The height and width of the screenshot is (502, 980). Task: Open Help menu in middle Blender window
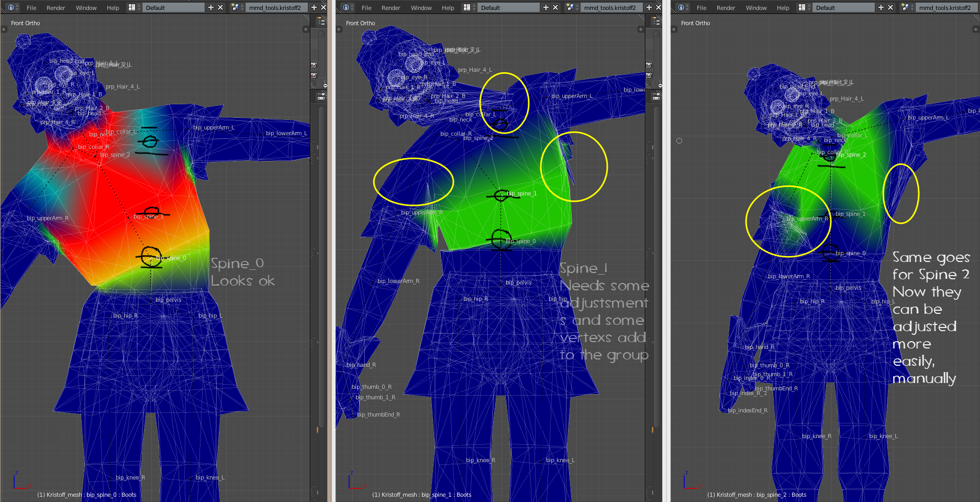point(448,8)
